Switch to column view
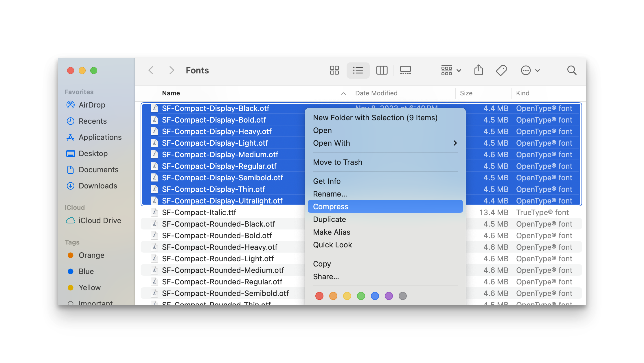The image size is (644, 363). coord(382,70)
